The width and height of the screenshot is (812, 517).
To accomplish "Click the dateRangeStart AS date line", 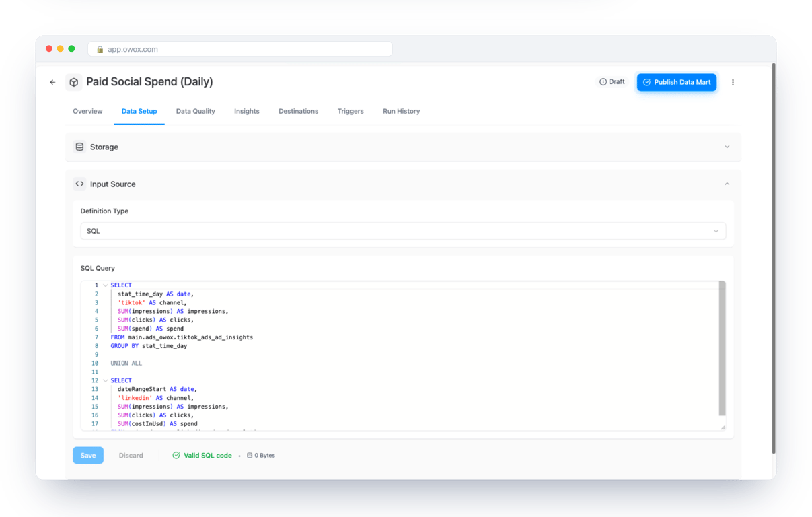I will click(157, 389).
